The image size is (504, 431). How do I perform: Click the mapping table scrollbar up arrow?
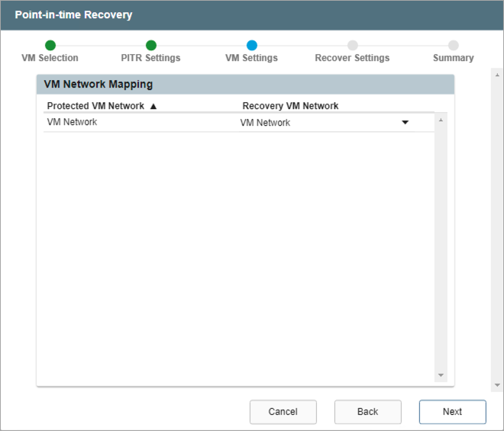(441, 120)
